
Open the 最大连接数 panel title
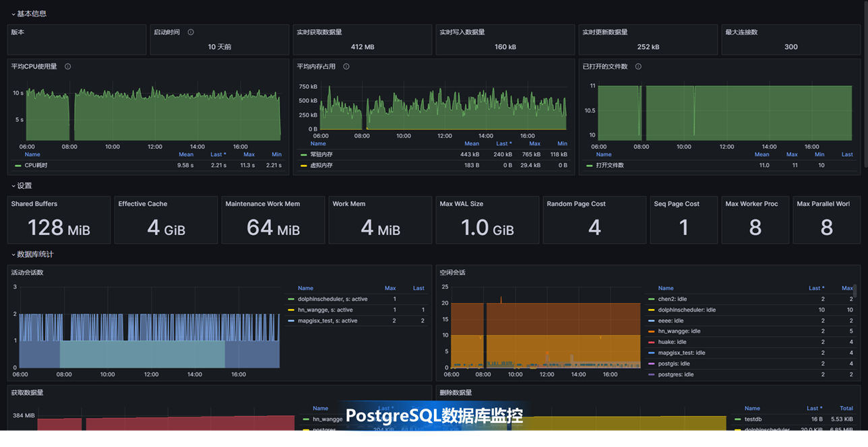click(743, 32)
